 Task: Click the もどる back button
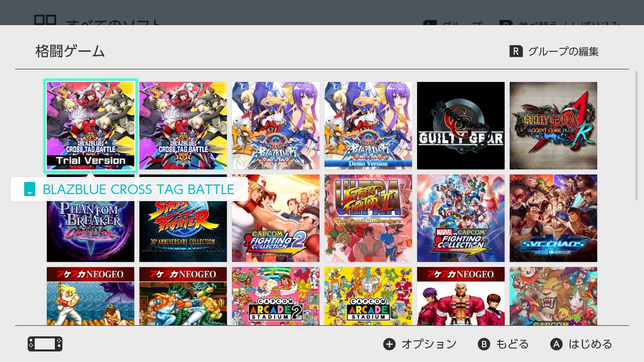[x=504, y=344]
